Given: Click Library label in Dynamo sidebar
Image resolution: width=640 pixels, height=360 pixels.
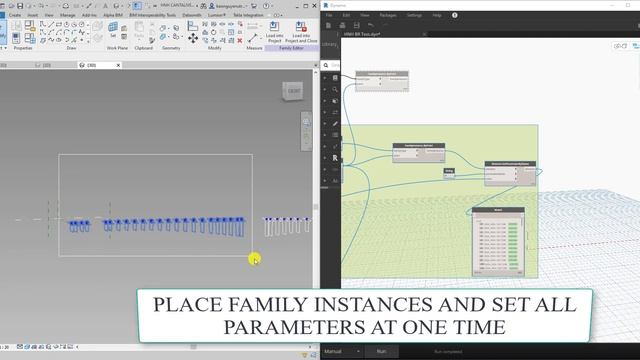Looking at the screenshot, I should (x=329, y=44).
